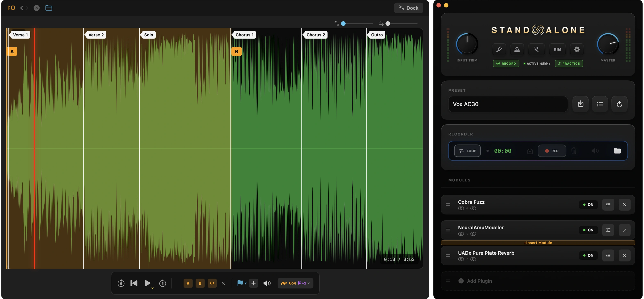Delete the recording with the trash icon

pos(574,151)
